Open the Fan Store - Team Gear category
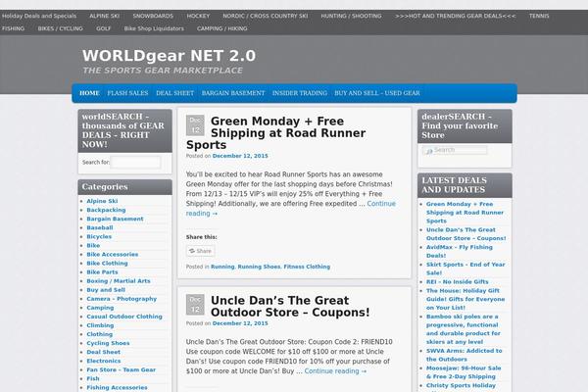Screen dimensions: 588x392 point(121,369)
